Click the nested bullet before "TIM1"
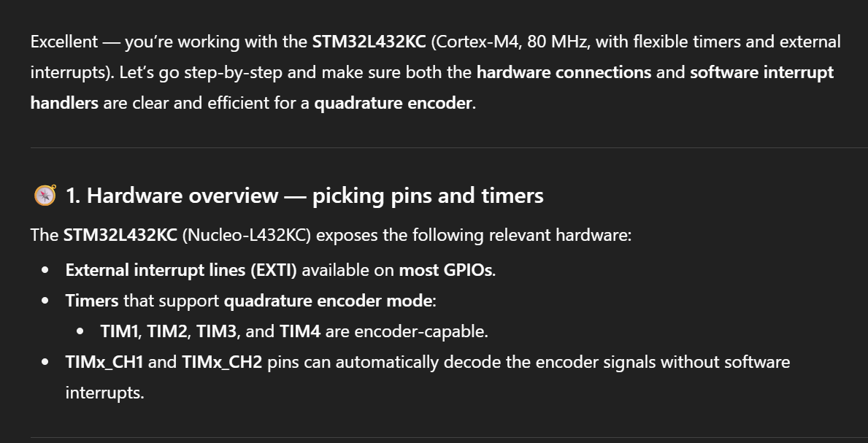Viewport: 868px width, 443px height. 81,331
